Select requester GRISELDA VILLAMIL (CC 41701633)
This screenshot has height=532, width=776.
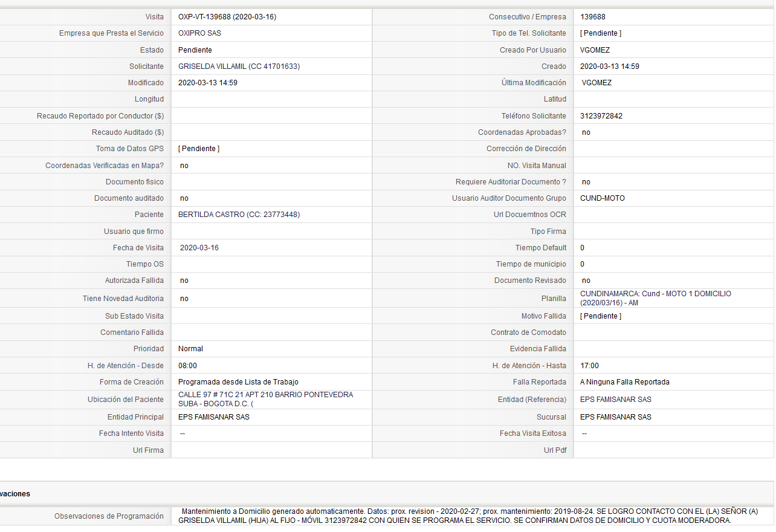(x=239, y=66)
